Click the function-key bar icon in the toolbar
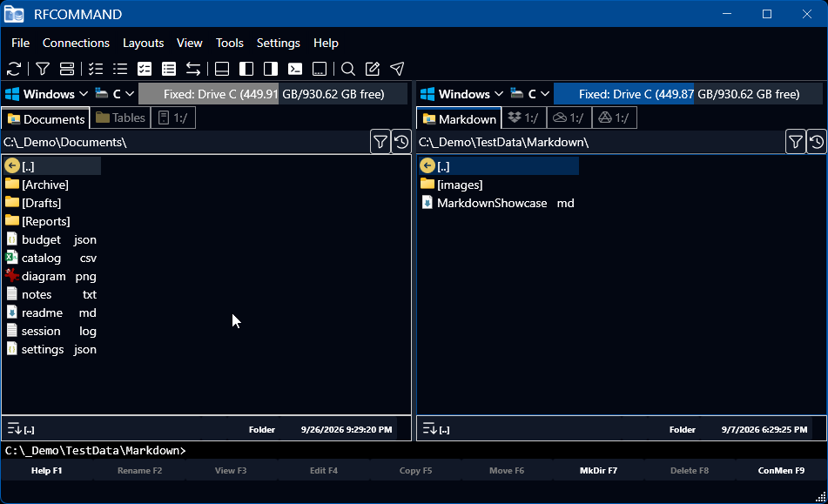Screen dimensions: 828x504 coord(320,69)
